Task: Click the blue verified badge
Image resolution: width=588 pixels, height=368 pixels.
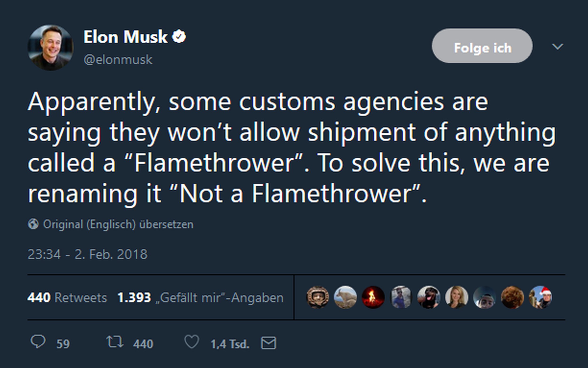Action: [x=179, y=36]
